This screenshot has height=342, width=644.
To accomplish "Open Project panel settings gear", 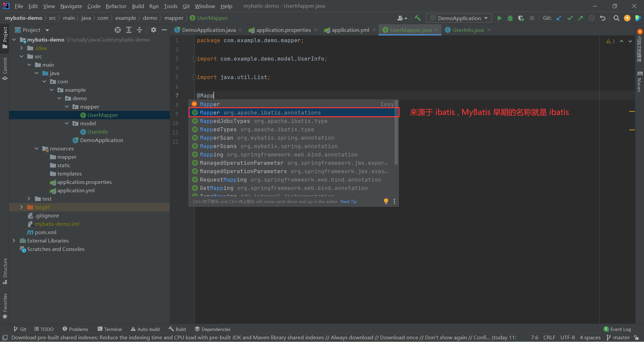I will click(154, 30).
